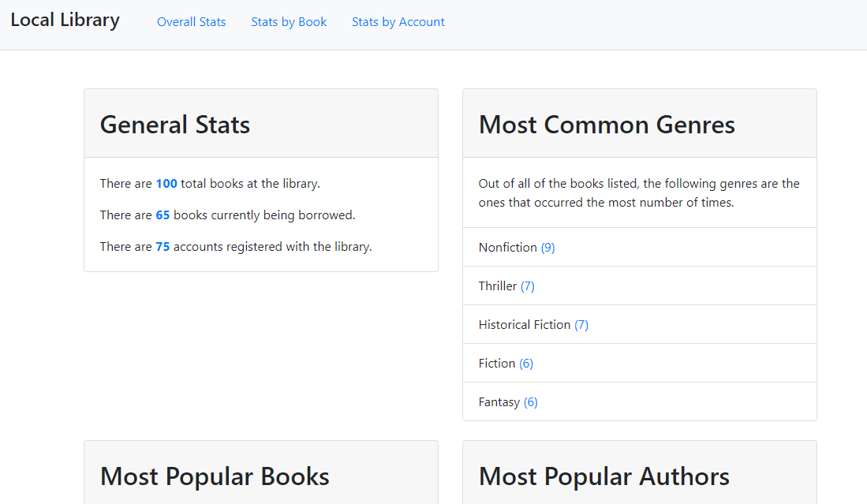Open the Fiction genre count (6)

tap(526, 363)
